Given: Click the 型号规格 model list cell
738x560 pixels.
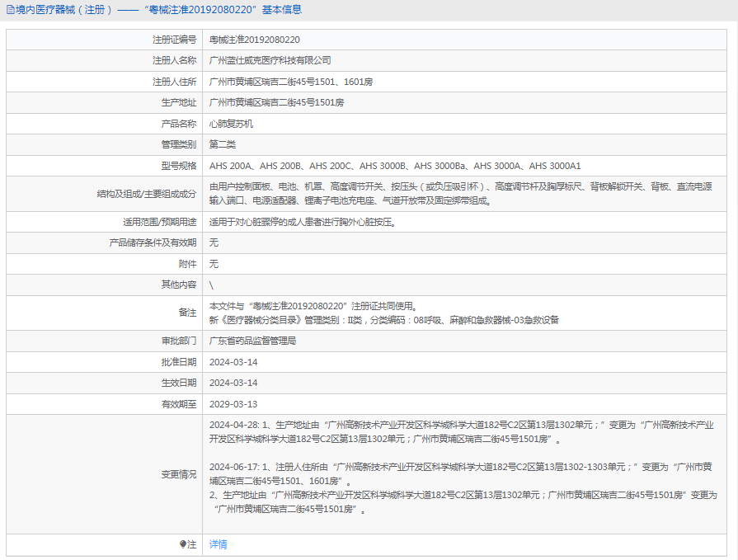Looking at the screenshot, I should click(396, 165).
